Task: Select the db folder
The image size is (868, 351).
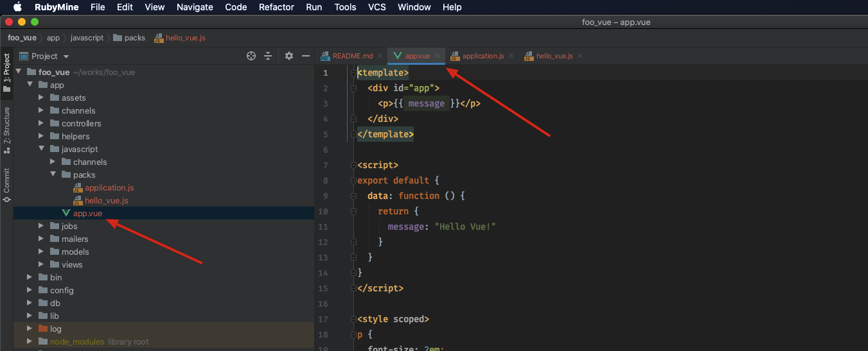Action: pyautogui.click(x=55, y=303)
